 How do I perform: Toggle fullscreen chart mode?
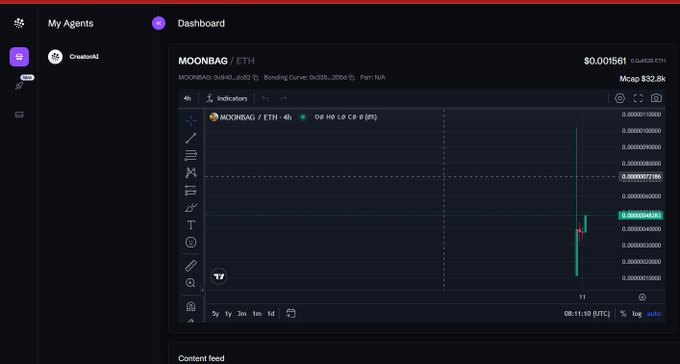coord(638,98)
